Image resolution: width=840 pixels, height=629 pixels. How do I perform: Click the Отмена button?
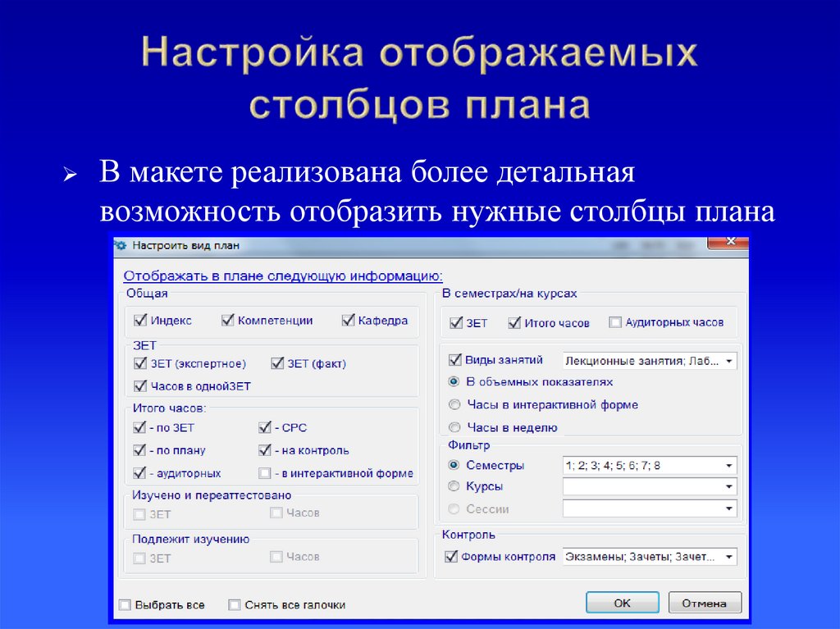coord(705,602)
